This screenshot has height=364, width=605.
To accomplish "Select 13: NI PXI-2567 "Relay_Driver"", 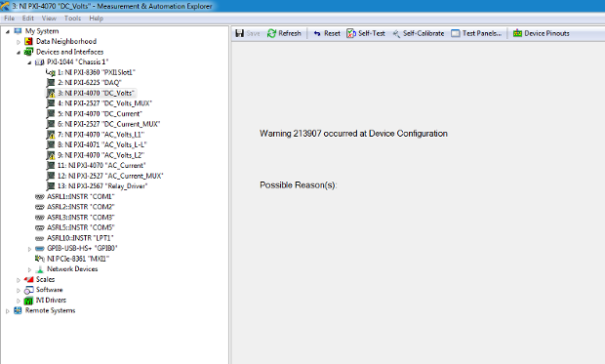I will (102, 186).
